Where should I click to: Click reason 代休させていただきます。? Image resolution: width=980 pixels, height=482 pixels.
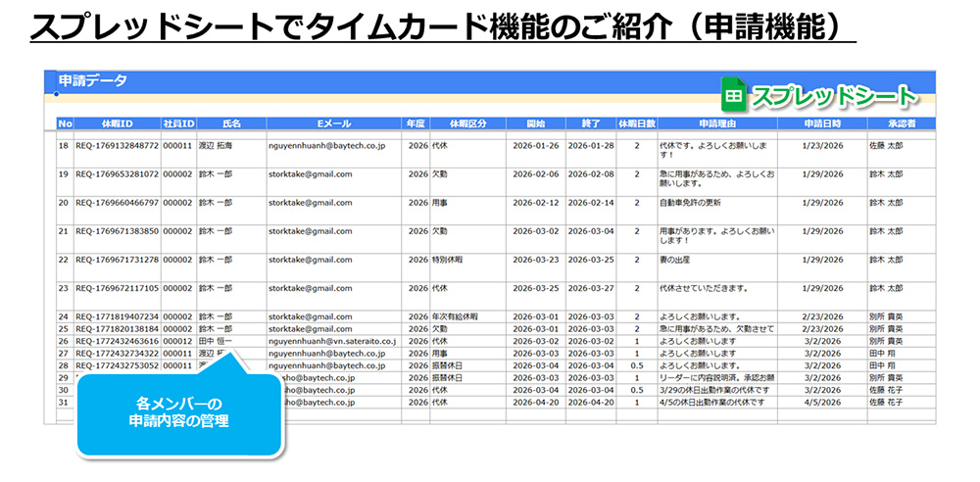[x=704, y=288]
